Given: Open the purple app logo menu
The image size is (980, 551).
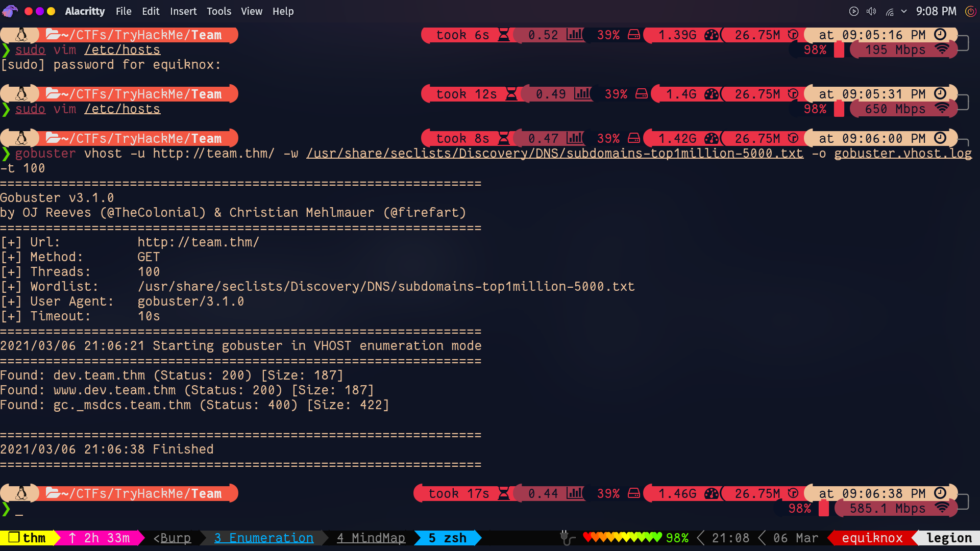Looking at the screenshot, I should click(x=10, y=11).
